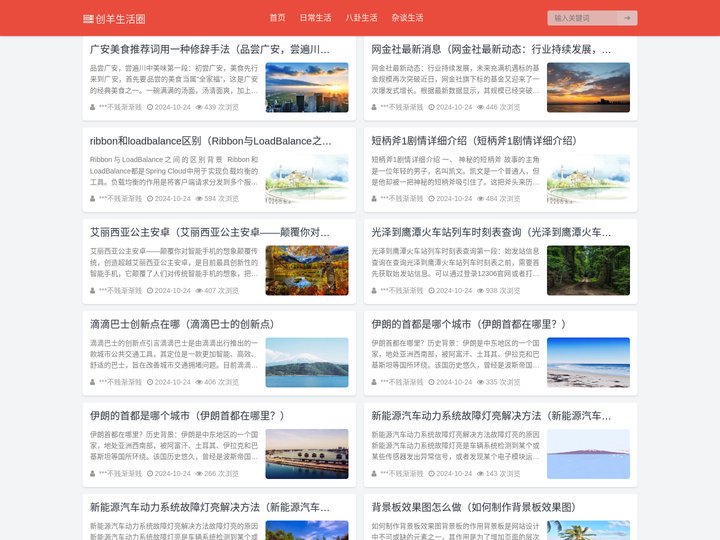Click excerpt starting 如何制作背景板效果图
The height and width of the screenshot is (540, 720).
(456, 531)
